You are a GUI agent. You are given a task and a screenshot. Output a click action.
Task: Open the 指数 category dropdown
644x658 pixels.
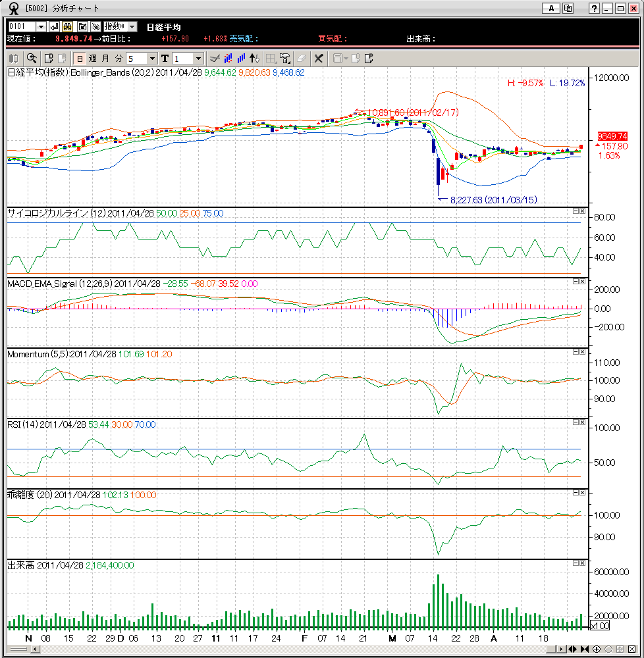(x=132, y=26)
